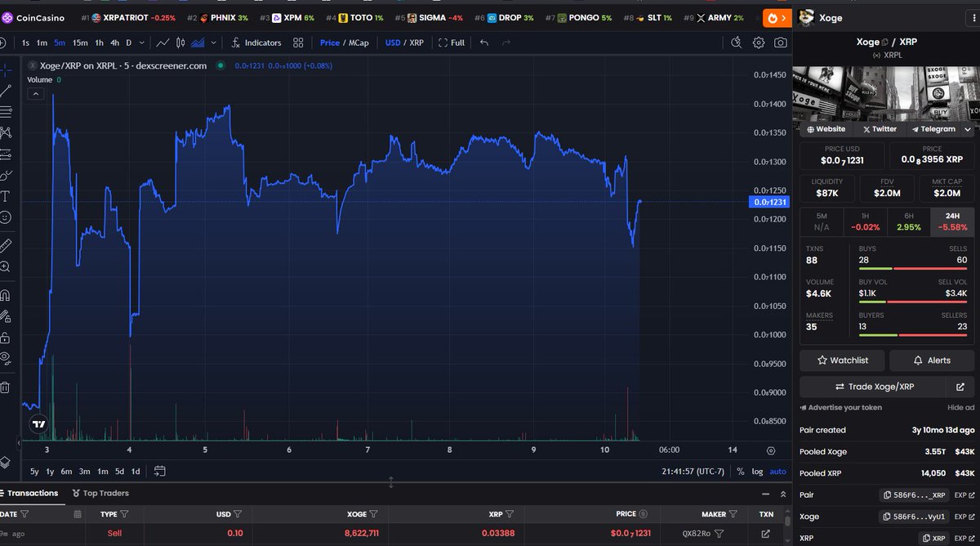
Task: Select the trend line drawing tool
Action: pos(6,91)
